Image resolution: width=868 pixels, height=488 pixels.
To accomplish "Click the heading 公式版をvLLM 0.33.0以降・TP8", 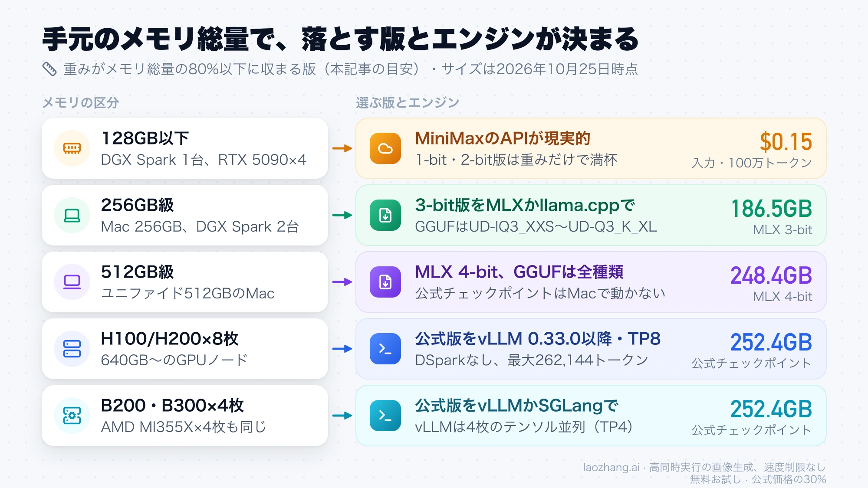I will click(x=538, y=339).
